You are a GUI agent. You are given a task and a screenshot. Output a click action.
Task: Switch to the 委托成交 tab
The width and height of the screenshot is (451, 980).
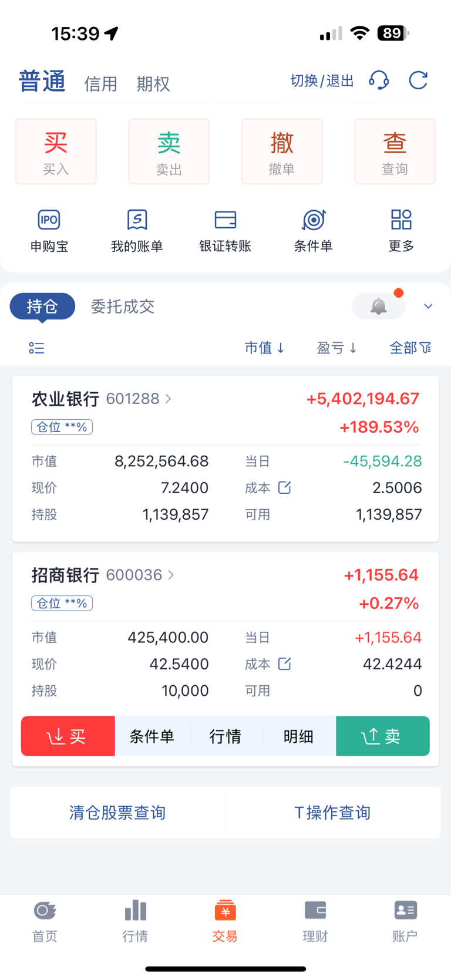123,307
